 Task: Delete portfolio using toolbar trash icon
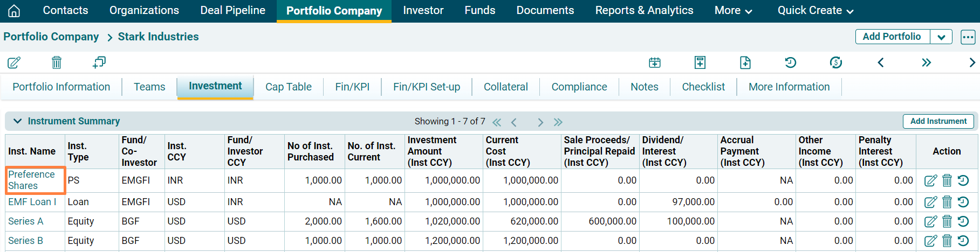(x=57, y=62)
